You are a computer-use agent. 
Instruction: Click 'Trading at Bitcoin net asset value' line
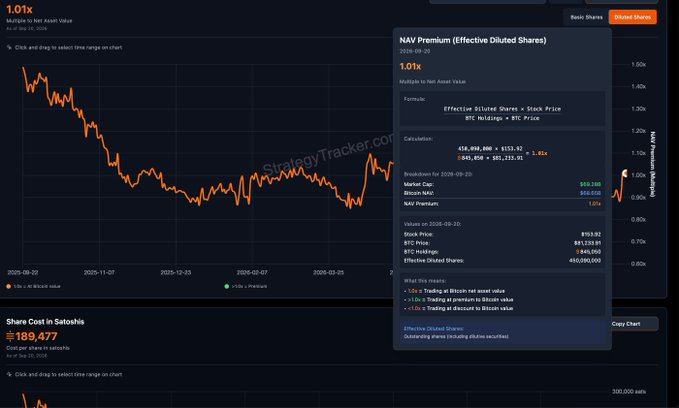(x=455, y=291)
